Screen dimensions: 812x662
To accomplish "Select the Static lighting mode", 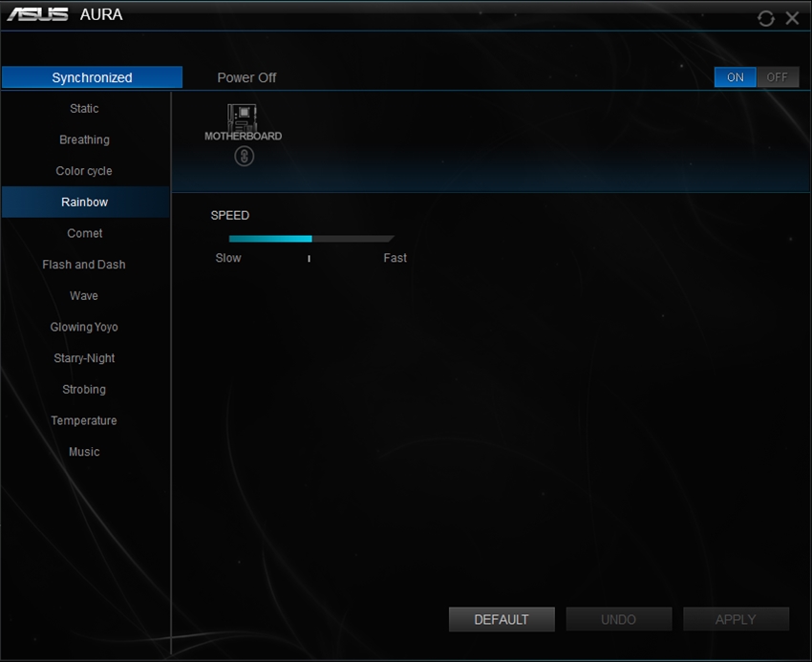I will click(84, 109).
